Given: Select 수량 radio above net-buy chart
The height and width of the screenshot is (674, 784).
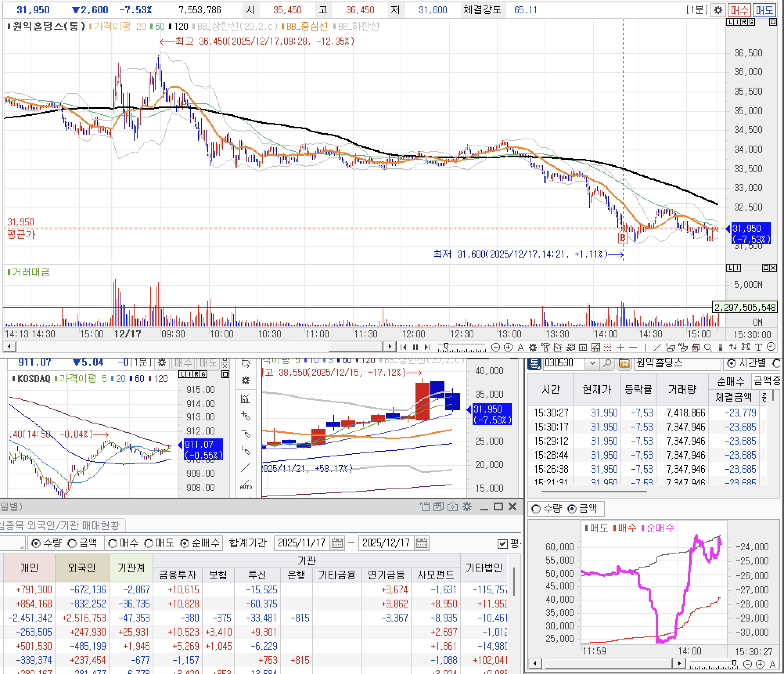Looking at the screenshot, I should pyautogui.click(x=536, y=509).
